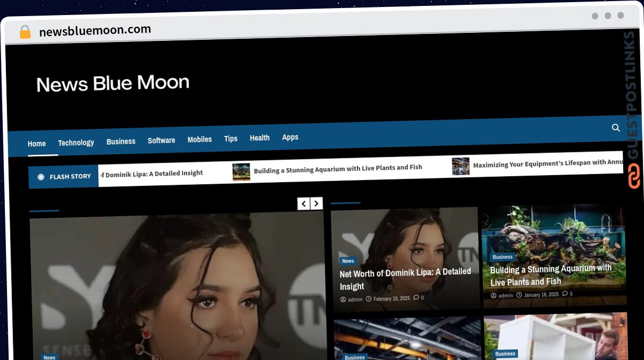Click clock icon beside February 10, 2025
Viewport: 644px width, 360px height.
click(369, 299)
